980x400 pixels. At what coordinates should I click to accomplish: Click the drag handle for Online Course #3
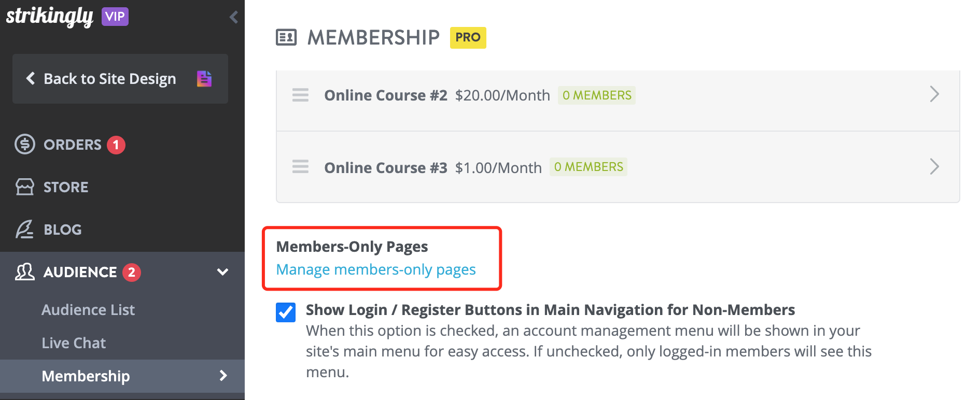click(x=300, y=167)
